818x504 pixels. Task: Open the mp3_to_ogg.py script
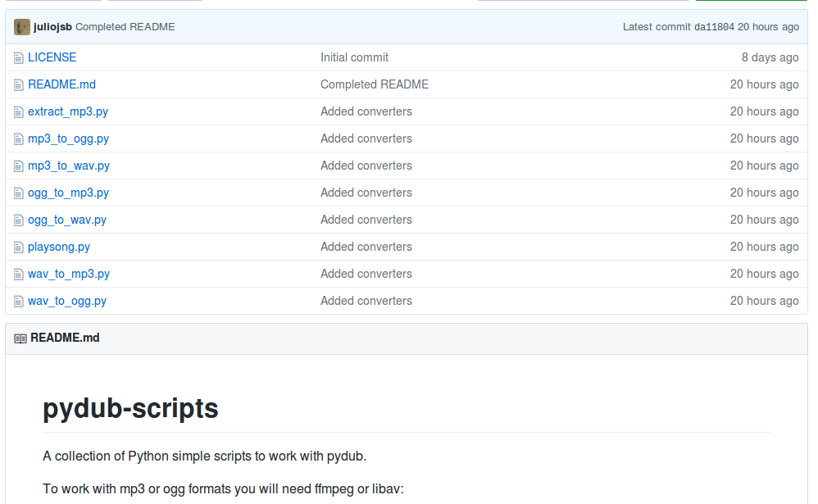point(69,138)
